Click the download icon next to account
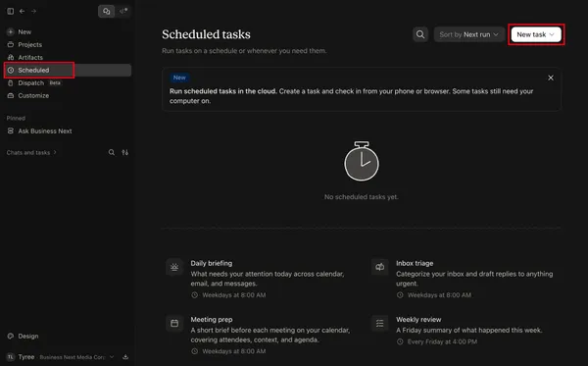The image size is (588, 366). [125, 357]
